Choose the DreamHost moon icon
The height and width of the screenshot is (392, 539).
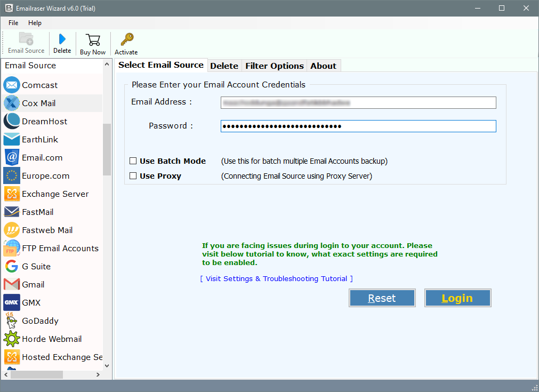(x=12, y=122)
